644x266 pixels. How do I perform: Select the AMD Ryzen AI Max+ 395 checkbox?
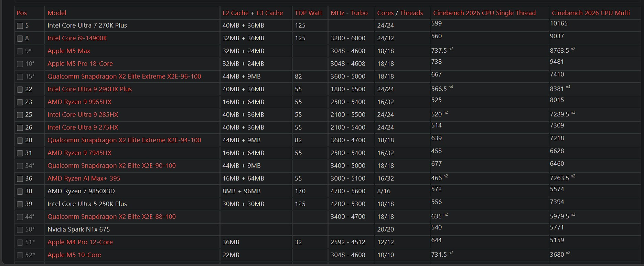point(20,179)
